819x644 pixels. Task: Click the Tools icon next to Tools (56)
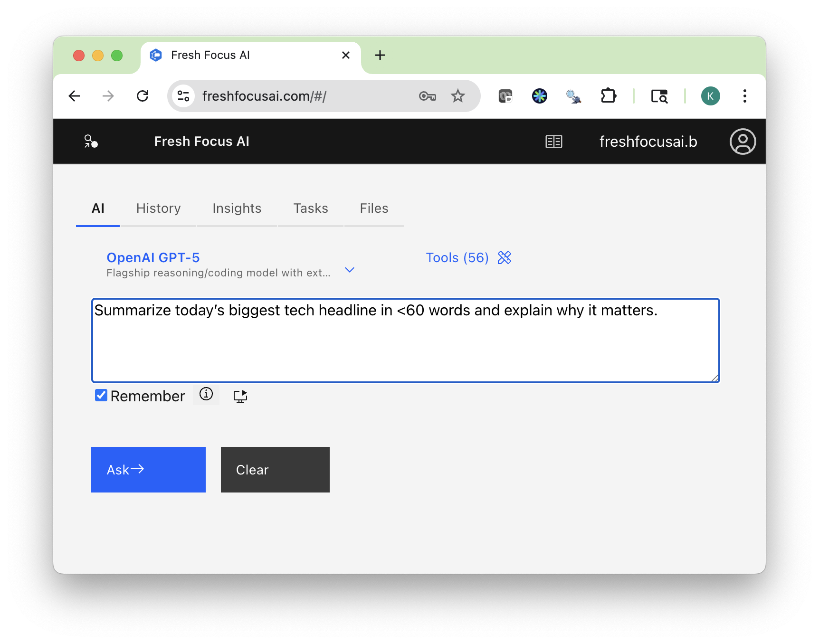(x=505, y=257)
